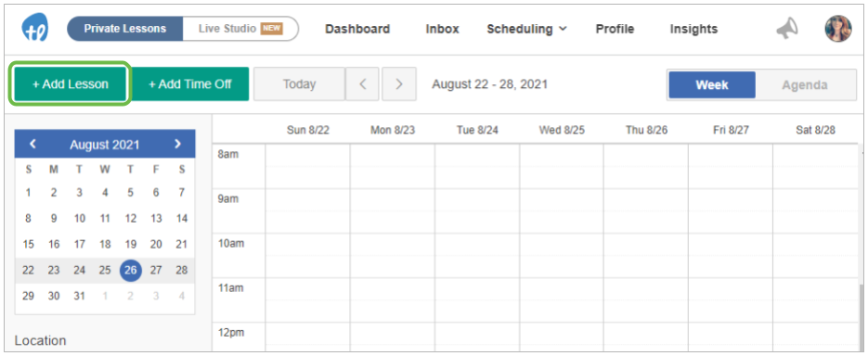
Task: Switch to Live Studio mode
Action: click(240, 29)
